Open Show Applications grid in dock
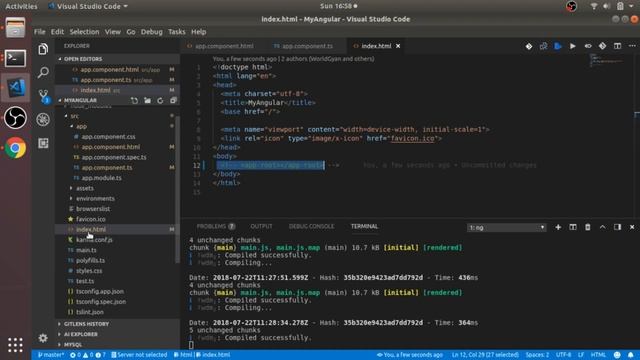 [x=15, y=345]
